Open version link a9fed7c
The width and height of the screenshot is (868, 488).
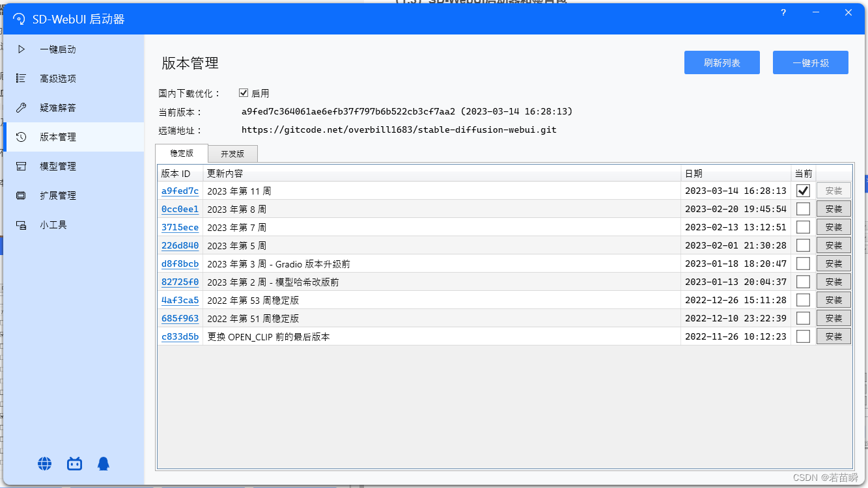pos(180,191)
